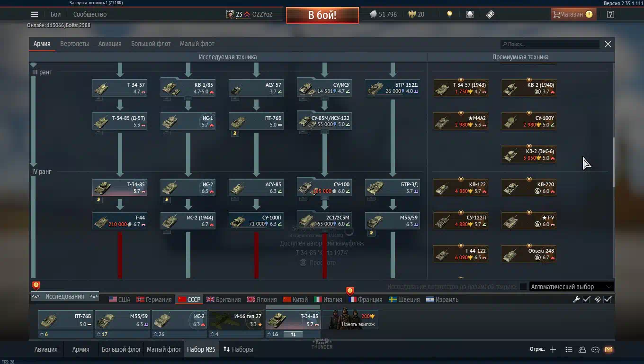644x364 pixels.
Task: Open the help question mark icon
Action: tap(610, 14)
